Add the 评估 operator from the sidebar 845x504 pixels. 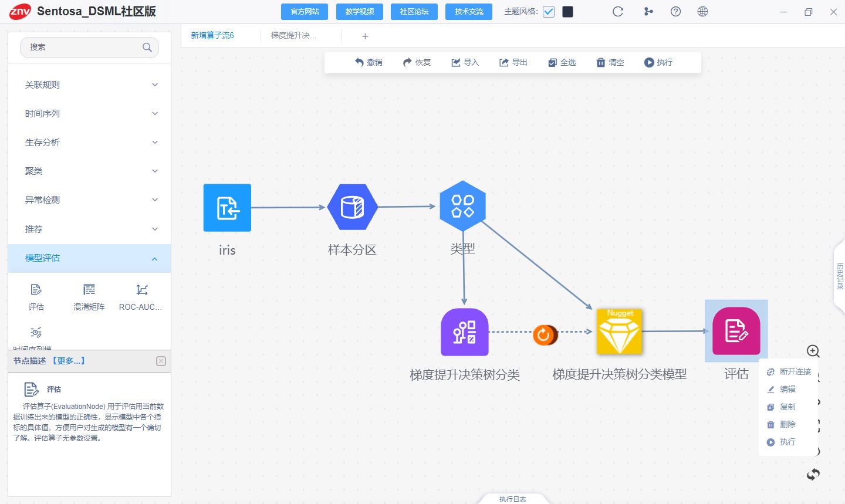pos(36,297)
